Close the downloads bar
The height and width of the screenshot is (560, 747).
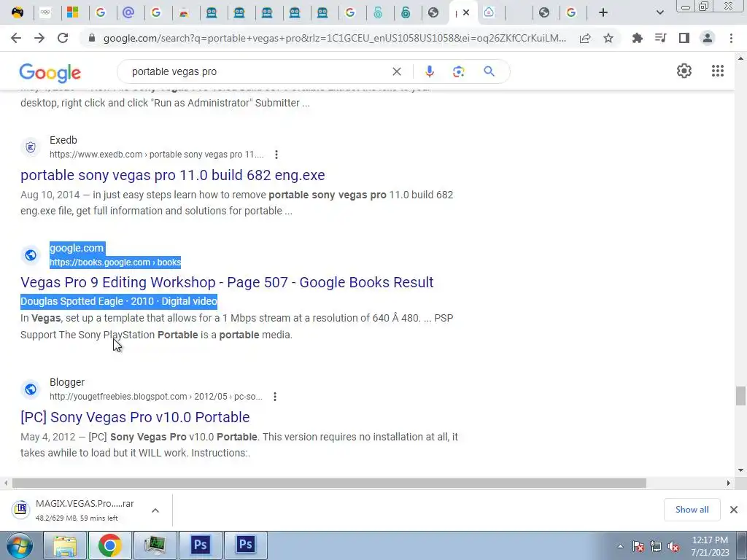click(734, 510)
